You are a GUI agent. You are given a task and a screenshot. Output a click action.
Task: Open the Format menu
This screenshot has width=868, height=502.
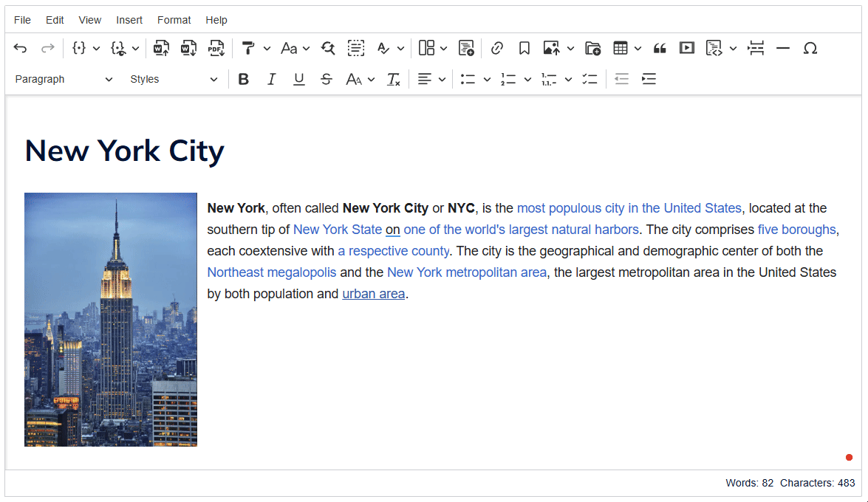(174, 20)
